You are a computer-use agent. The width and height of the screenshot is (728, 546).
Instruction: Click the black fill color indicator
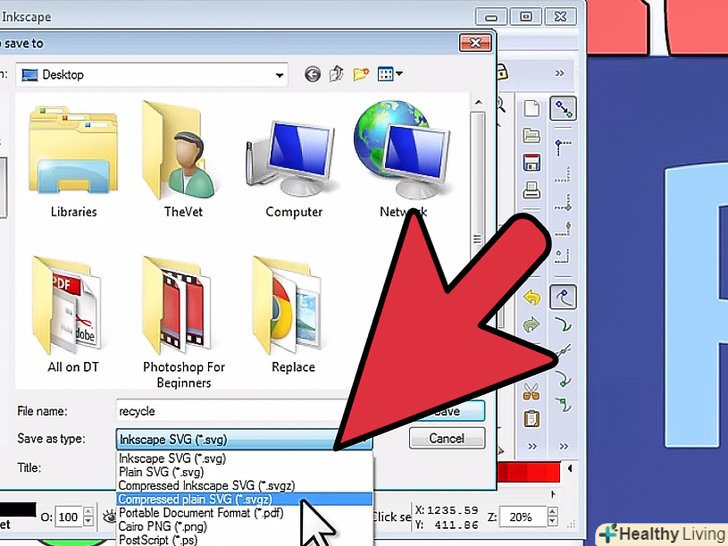click(x=18, y=509)
